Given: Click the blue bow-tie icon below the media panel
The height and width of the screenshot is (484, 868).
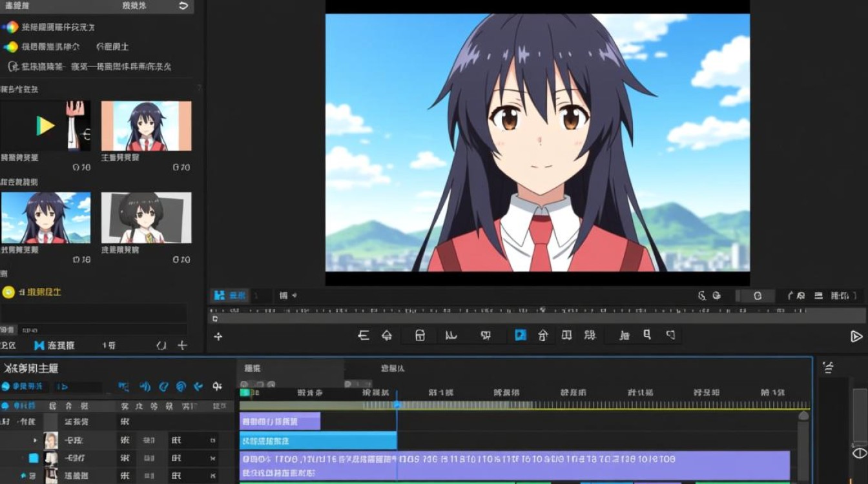Looking at the screenshot, I should point(39,345).
